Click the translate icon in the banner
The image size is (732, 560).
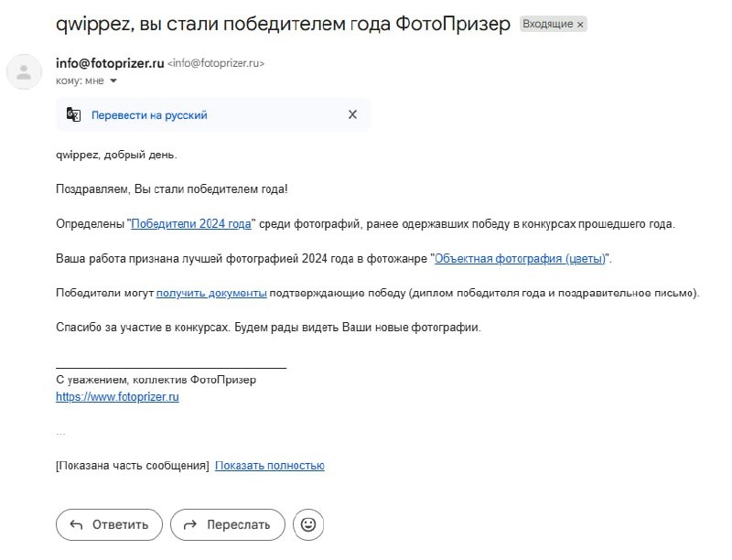click(x=73, y=114)
